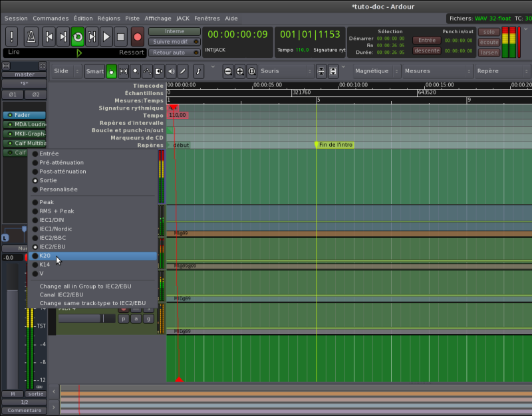Open the Session menu

click(x=16, y=19)
